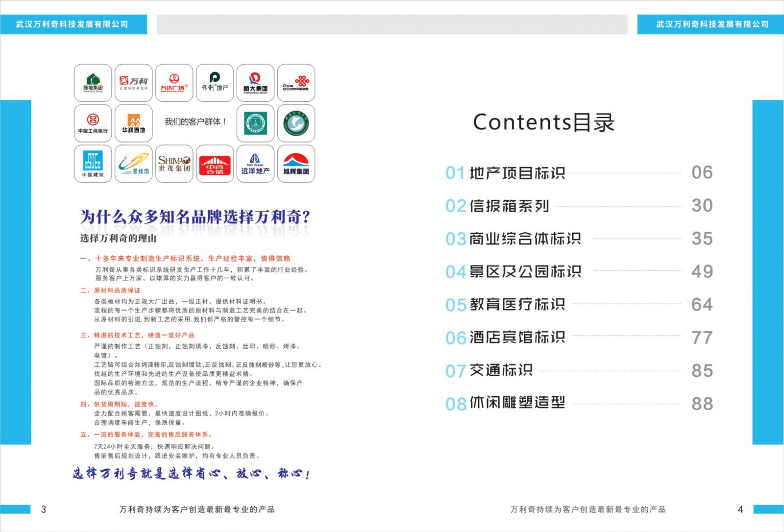Select the red 中百仓储 logo tile
Image resolution: width=784 pixels, height=532 pixels.
(215, 164)
